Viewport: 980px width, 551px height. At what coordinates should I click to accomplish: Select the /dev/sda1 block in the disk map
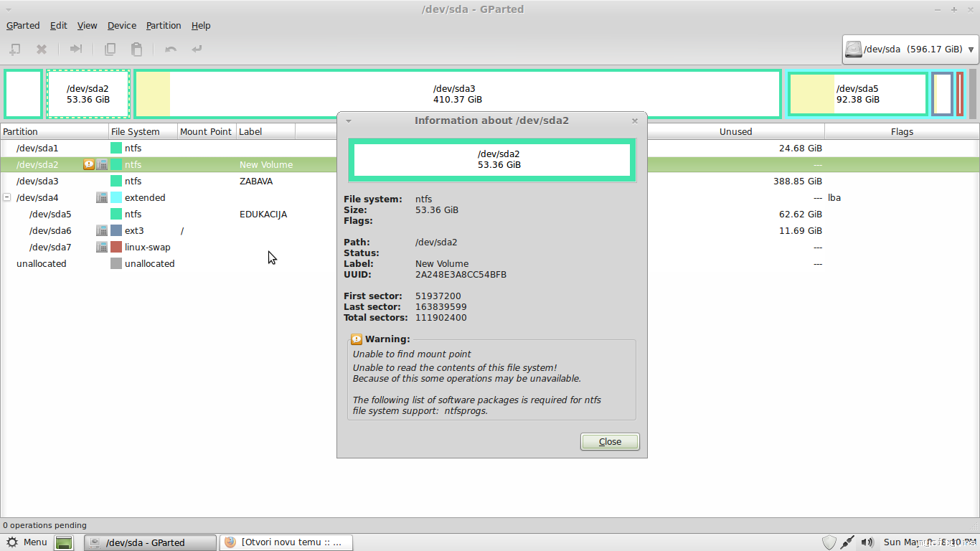point(24,94)
